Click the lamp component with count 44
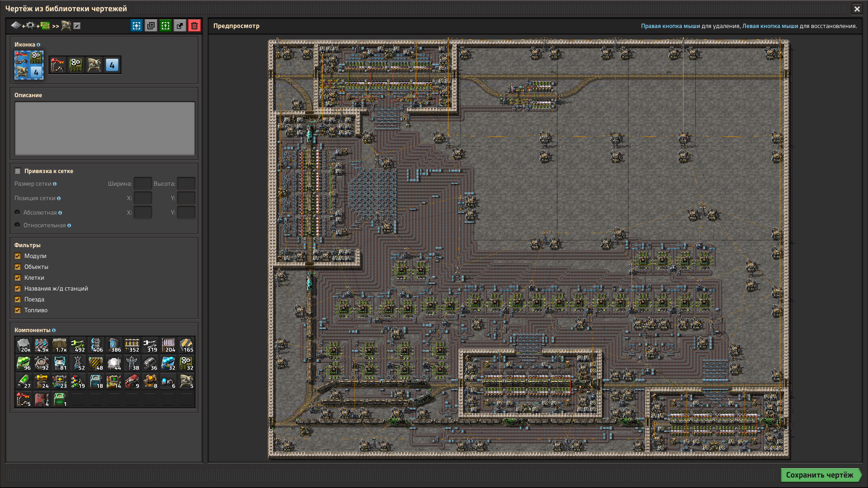 click(x=114, y=363)
